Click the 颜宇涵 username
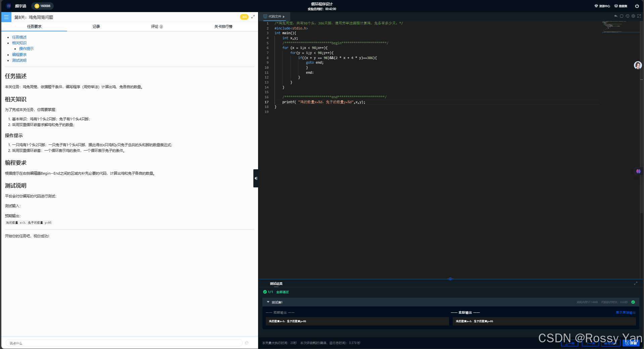This screenshot has height=349, width=644. (20, 6)
